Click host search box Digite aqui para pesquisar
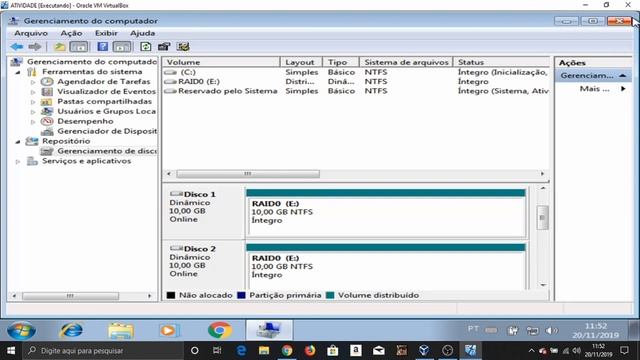 point(104,350)
